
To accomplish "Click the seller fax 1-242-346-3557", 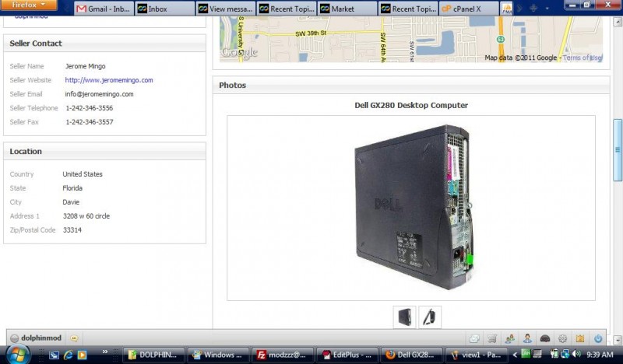I will coord(90,122).
